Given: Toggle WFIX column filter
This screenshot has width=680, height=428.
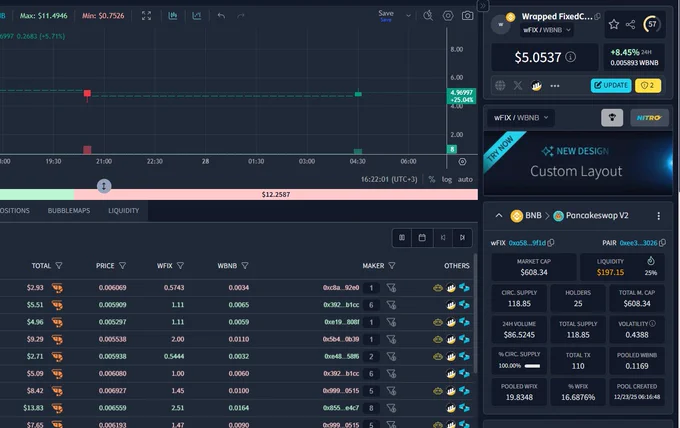Looking at the screenshot, I should tap(180, 265).
